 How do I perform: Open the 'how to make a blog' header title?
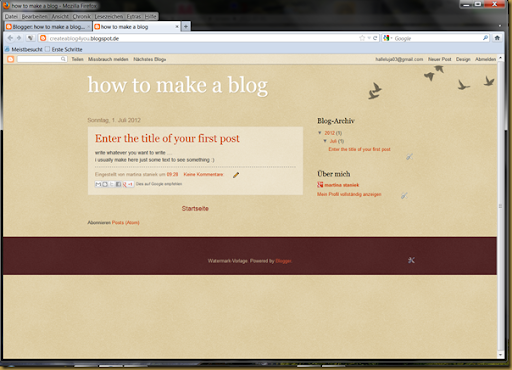coord(178,85)
